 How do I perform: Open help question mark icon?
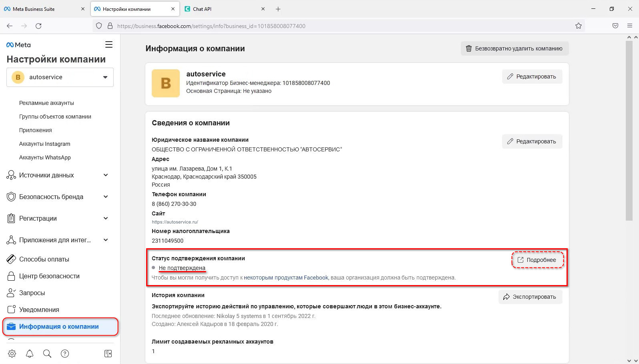tap(65, 354)
